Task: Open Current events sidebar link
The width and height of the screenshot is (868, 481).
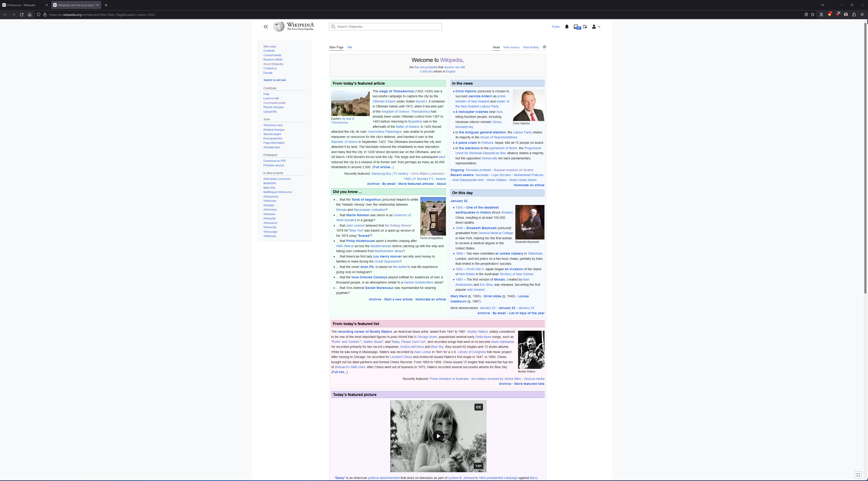Action: 272,55
